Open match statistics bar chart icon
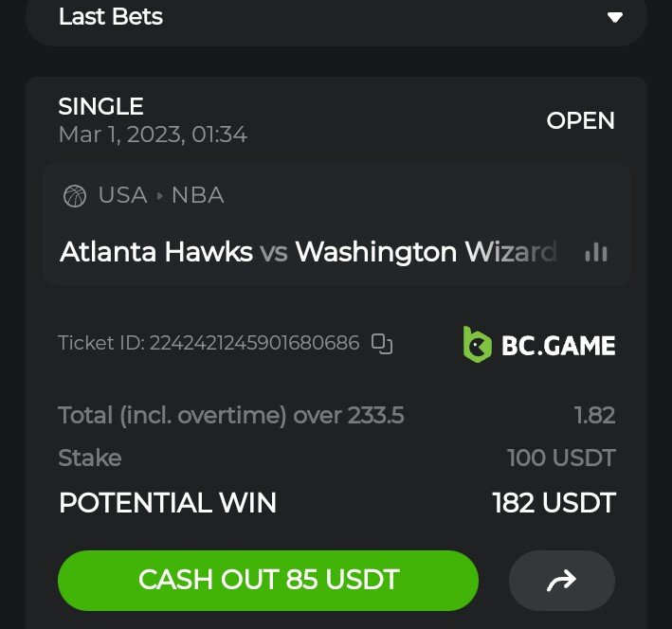Image resolution: width=672 pixels, height=629 pixels. point(596,252)
